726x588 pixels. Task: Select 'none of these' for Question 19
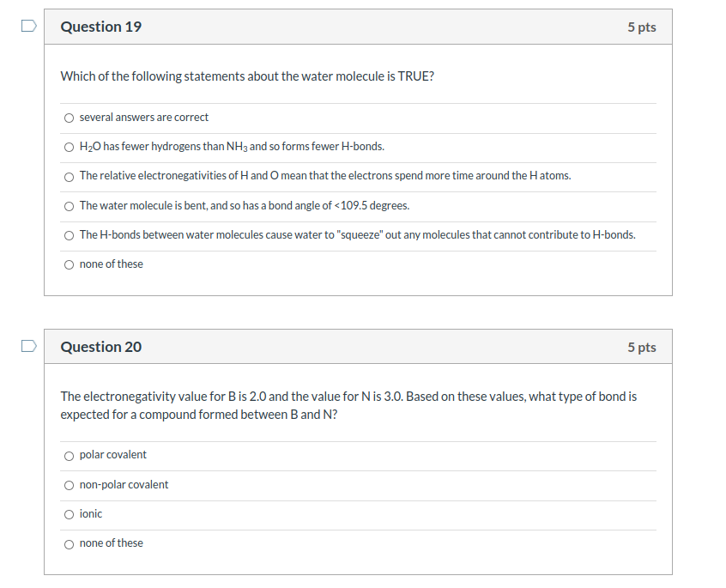pos(69,264)
